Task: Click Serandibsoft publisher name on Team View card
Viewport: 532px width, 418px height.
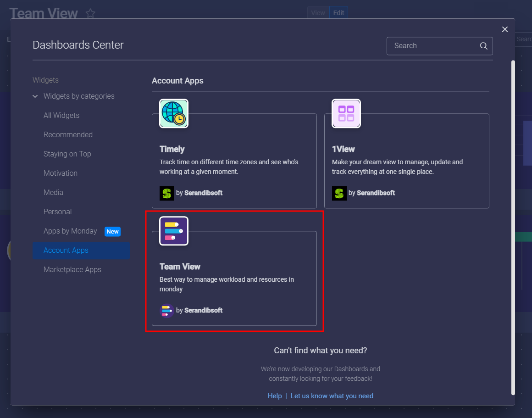Action: [x=204, y=310]
